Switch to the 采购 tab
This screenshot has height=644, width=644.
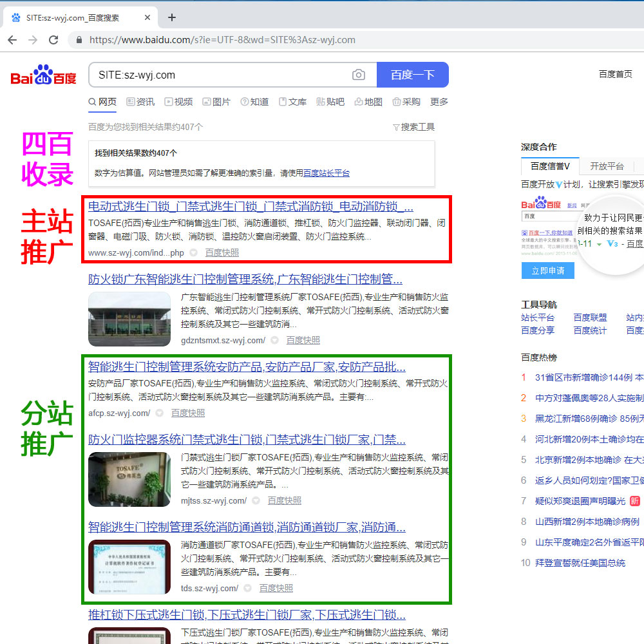tap(406, 102)
